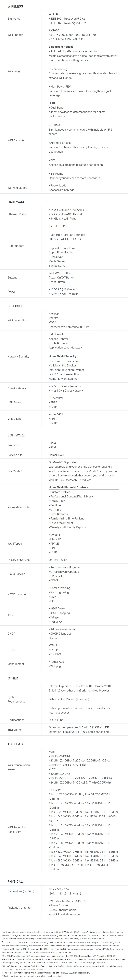Click the Ethernet Ports row label
Screen dimensions: 128x980
pyautogui.click(x=17, y=214)
